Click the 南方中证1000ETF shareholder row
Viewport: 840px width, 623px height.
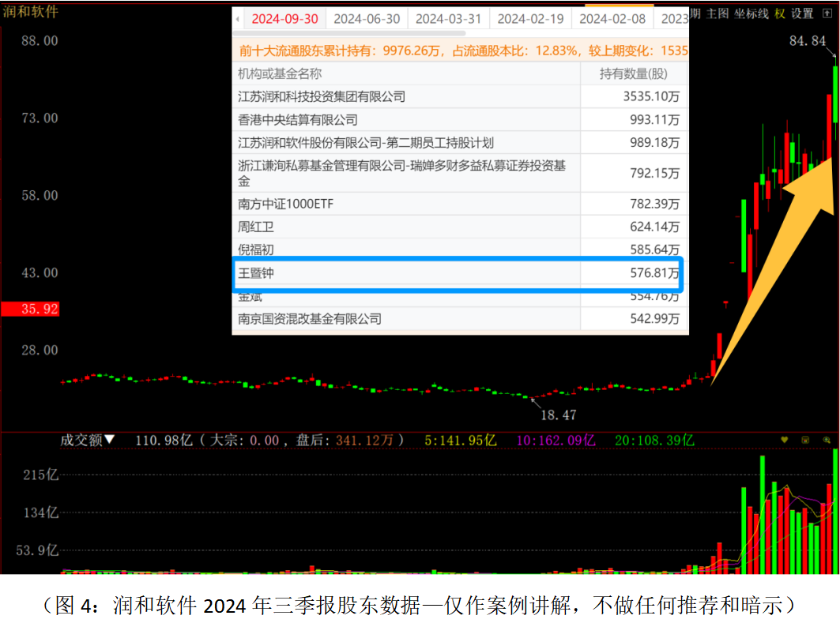pos(458,204)
